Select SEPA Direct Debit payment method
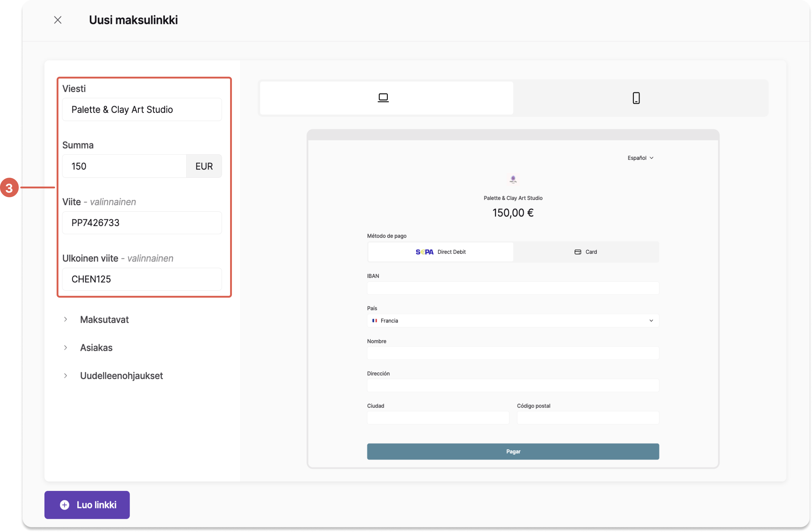The height and width of the screenshot is (532, 812). coord(440,252)
